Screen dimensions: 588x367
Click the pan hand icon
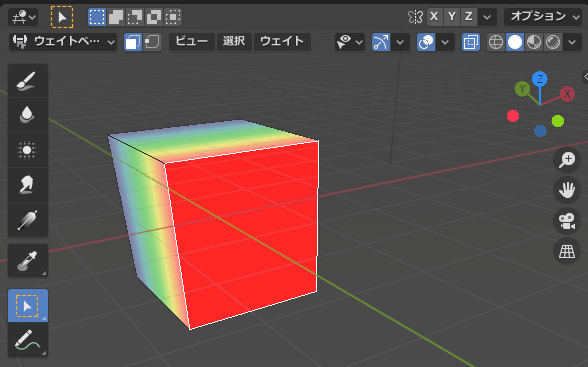pyautogui.click(x=567, y=190)
